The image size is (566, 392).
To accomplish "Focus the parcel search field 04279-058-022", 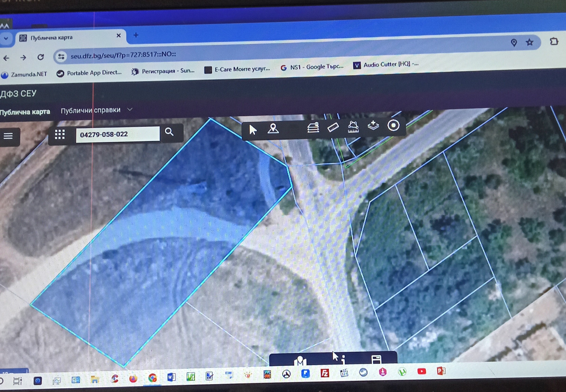I will (118, 134).
